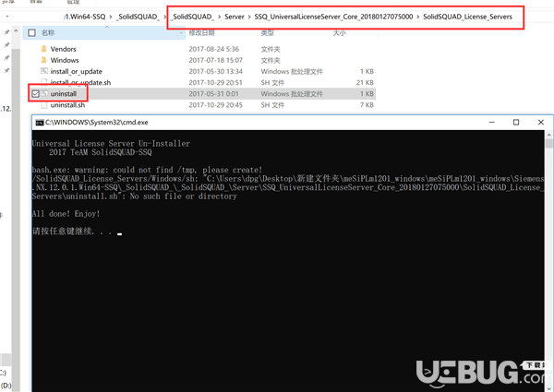
Task: Click the fourth quick access pin icon
Action: [x=6, y=71]
